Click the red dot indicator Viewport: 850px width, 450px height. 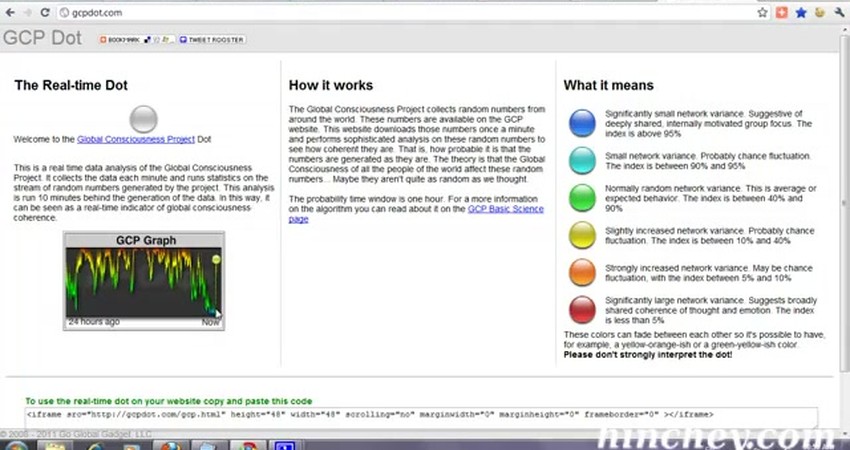(582, 309)
